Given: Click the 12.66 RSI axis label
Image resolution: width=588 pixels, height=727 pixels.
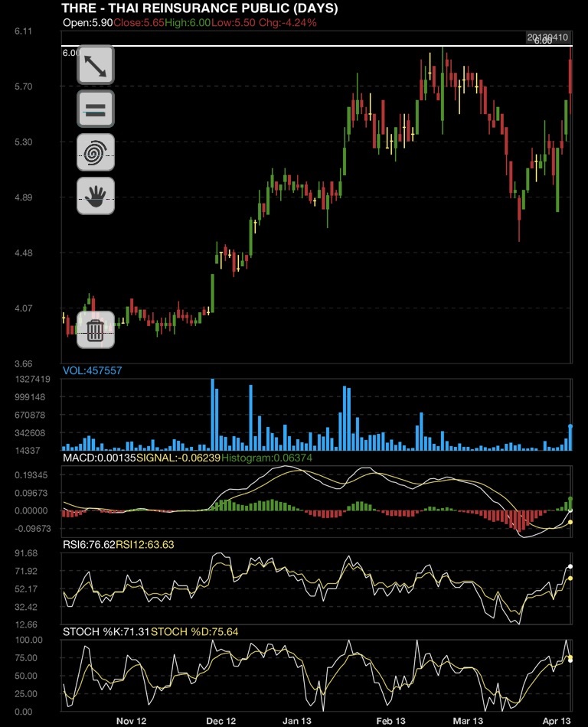Looking at the screenshot, I should [x=26, y=624].
